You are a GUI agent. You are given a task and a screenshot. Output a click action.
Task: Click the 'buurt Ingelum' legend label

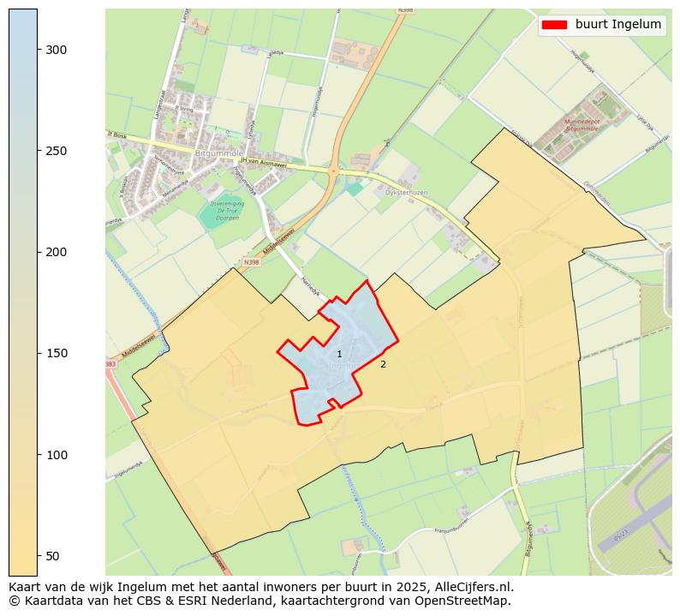click(617, 25)
